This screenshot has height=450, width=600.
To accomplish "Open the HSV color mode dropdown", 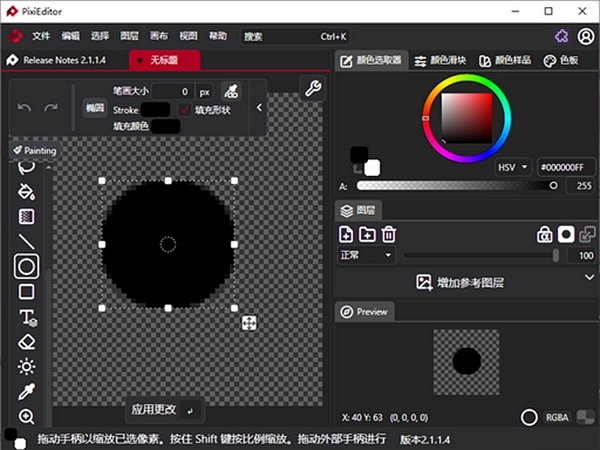I will pyautogui.click(x=513, y=167).
